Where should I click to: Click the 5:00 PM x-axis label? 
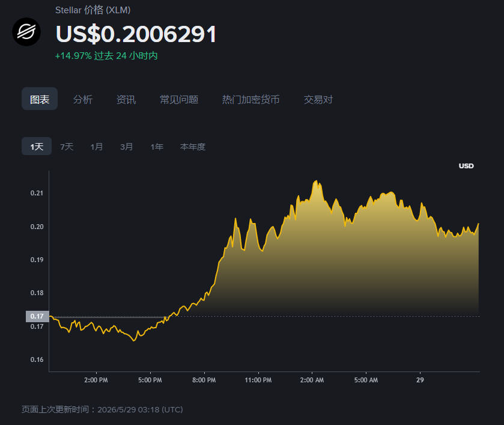coord(150,380)
